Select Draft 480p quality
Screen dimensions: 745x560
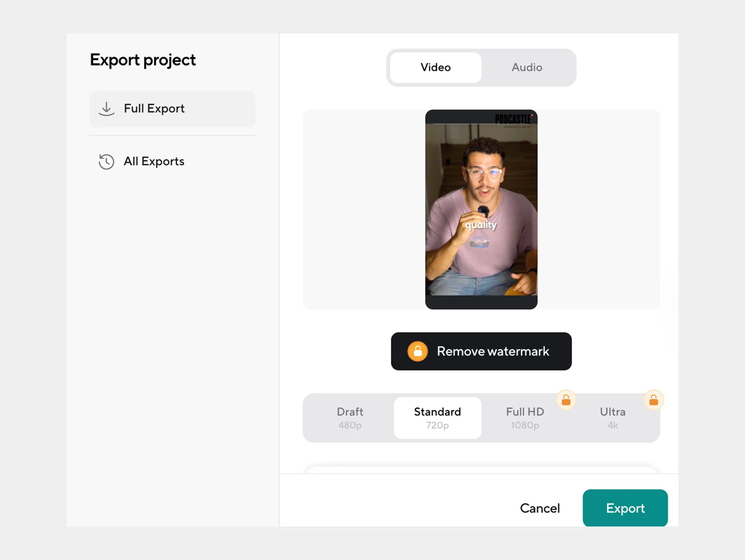350,418
